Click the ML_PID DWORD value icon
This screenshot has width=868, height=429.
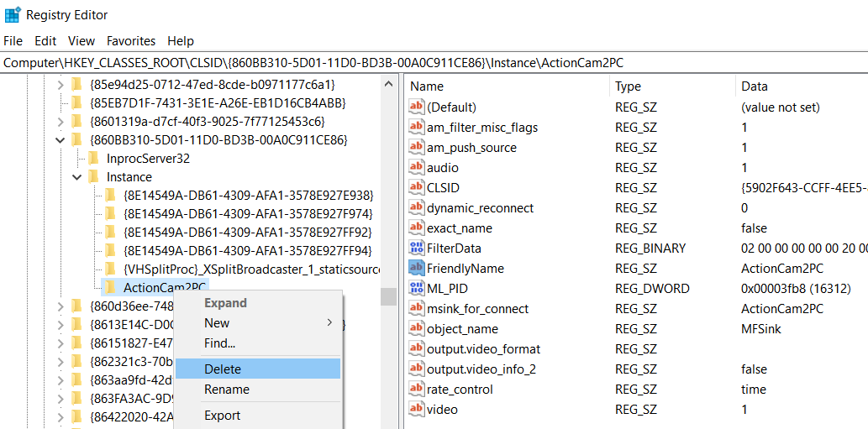pos(416,288)
